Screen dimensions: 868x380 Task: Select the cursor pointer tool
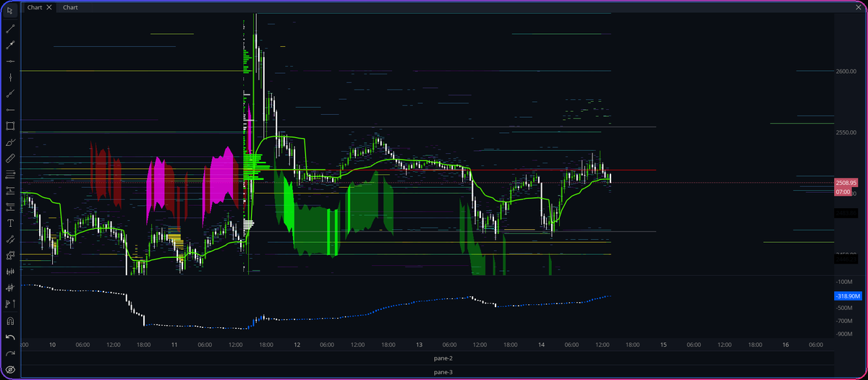[10, 11]
